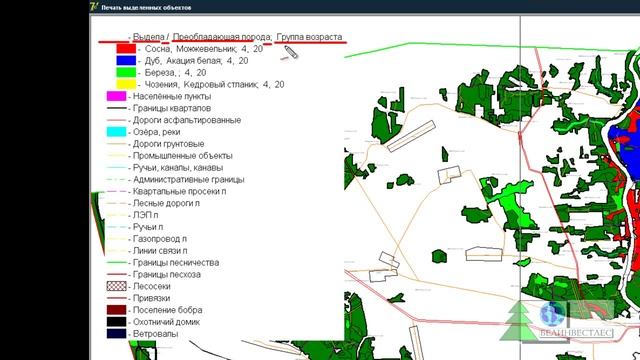Click the Ручьи, каналы, канавы label
The image size is (640, 360).
point(178,167)
